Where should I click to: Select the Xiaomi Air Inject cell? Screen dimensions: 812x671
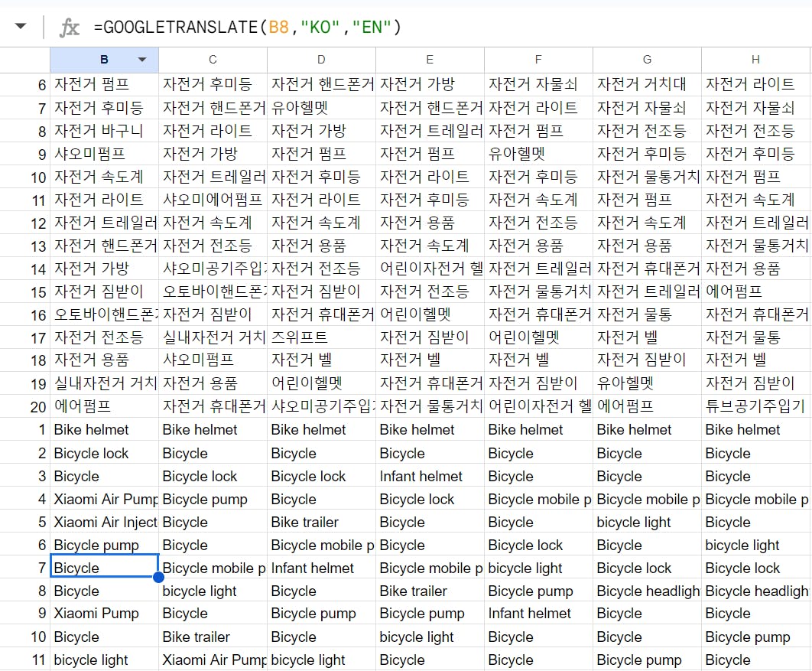[104, 522]
